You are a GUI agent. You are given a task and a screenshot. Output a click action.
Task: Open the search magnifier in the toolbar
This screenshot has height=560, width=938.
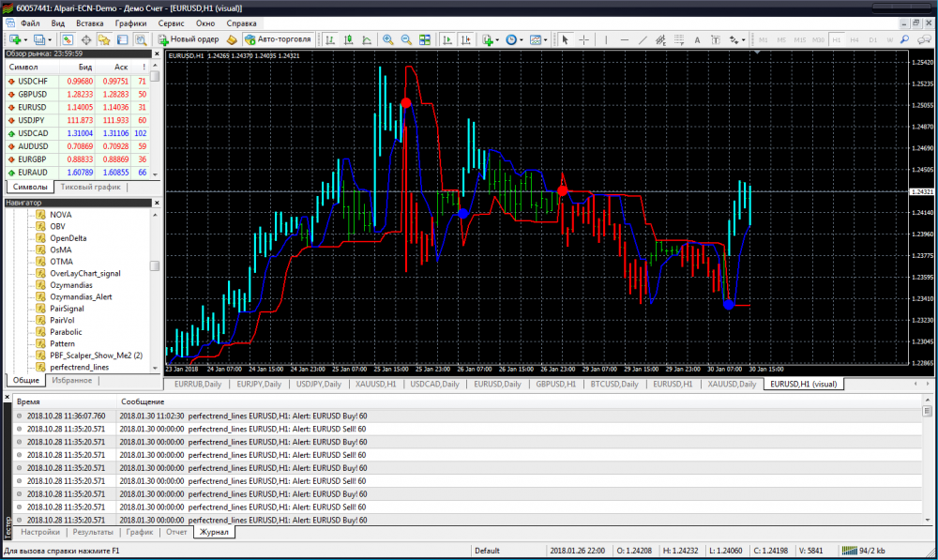pyautogui.click(x=904, y=39)
